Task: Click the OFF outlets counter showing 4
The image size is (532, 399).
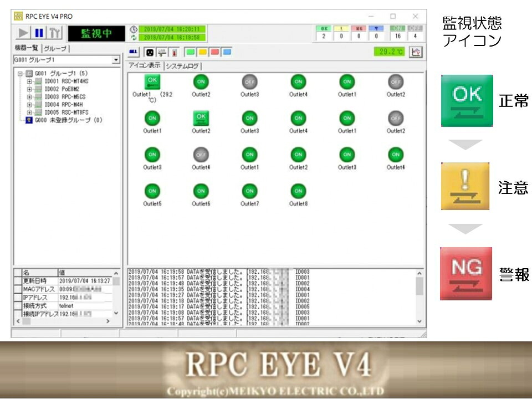Action: coord(415,33)
